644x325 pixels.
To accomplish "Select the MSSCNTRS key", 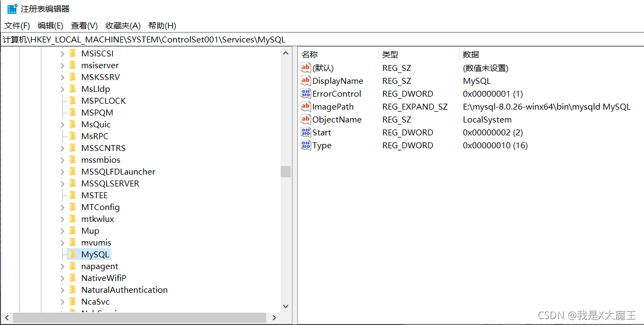I will [x=103, y=148].
